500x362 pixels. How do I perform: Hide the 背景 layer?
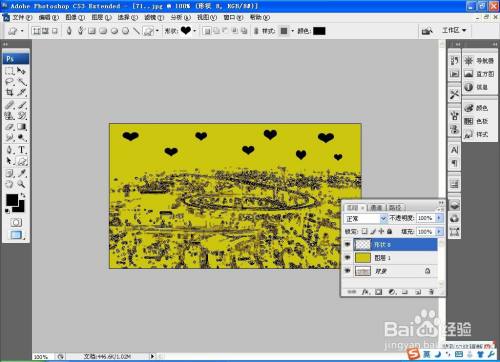click(348, 271)
